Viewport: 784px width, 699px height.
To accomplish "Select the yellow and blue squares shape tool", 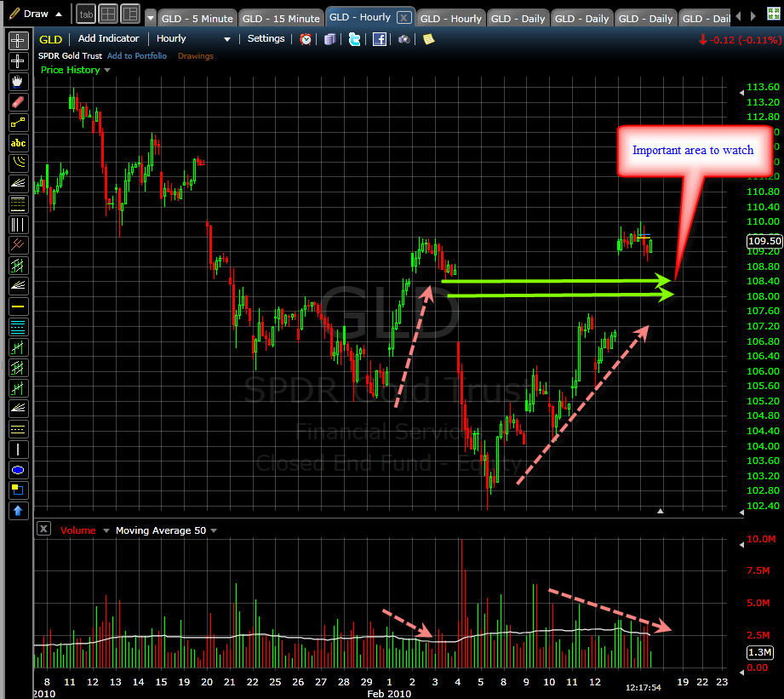I will 18,490.
